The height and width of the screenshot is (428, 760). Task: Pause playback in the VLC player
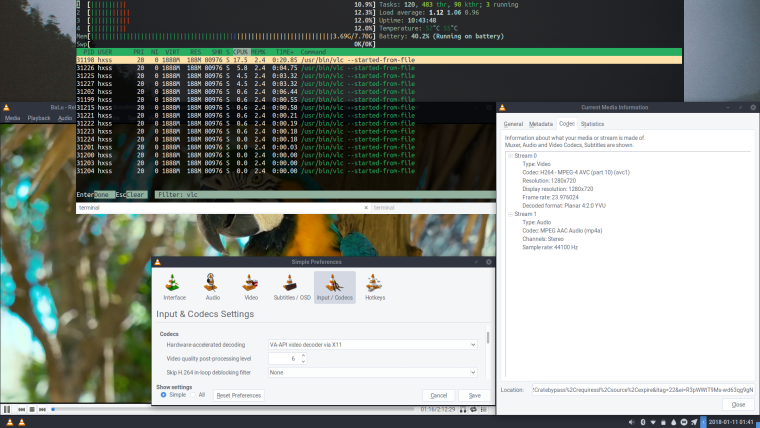(7, 410)
